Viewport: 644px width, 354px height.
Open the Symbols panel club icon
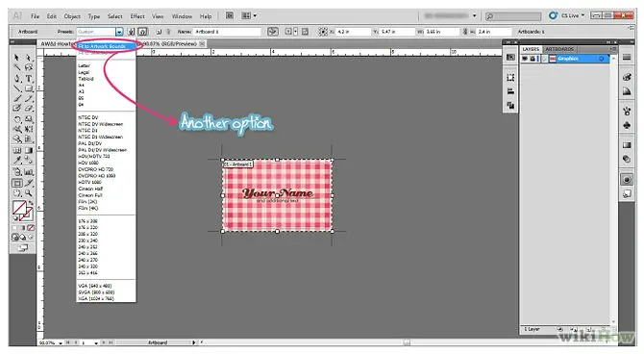click(627, 125)
